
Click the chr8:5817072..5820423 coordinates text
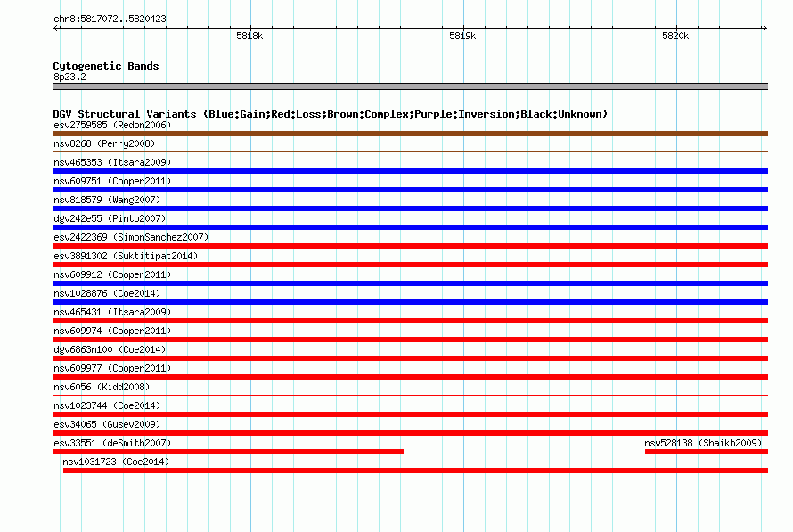(110, 19)
